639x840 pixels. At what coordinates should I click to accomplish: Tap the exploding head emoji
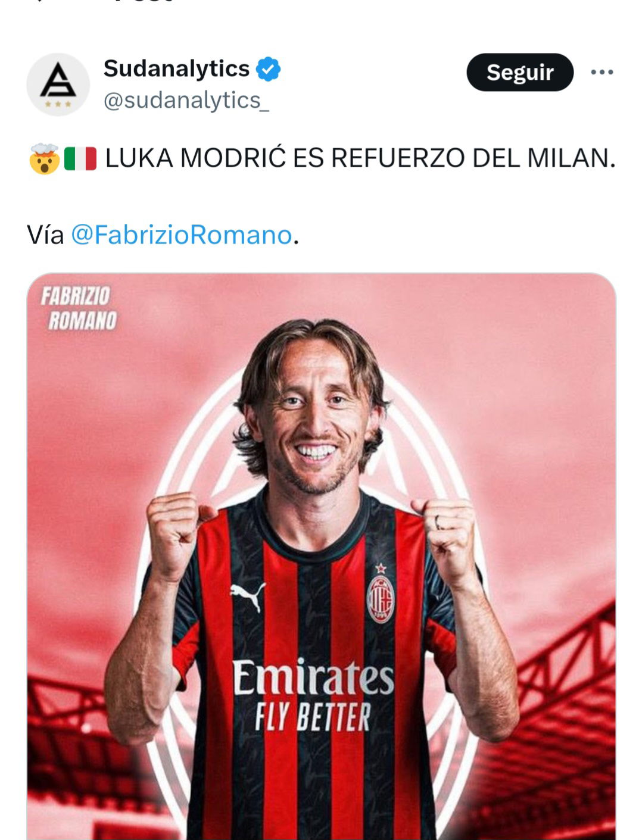click(44, 158)
